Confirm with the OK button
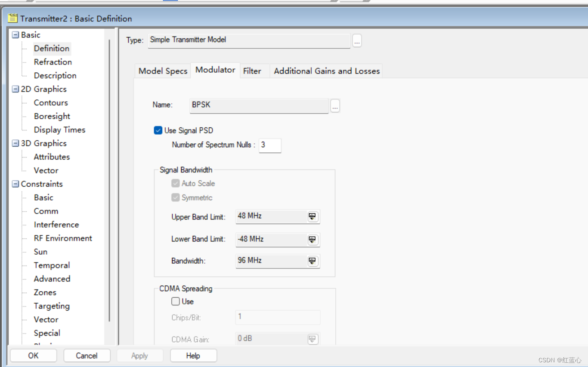 click(x=33, y=355)
